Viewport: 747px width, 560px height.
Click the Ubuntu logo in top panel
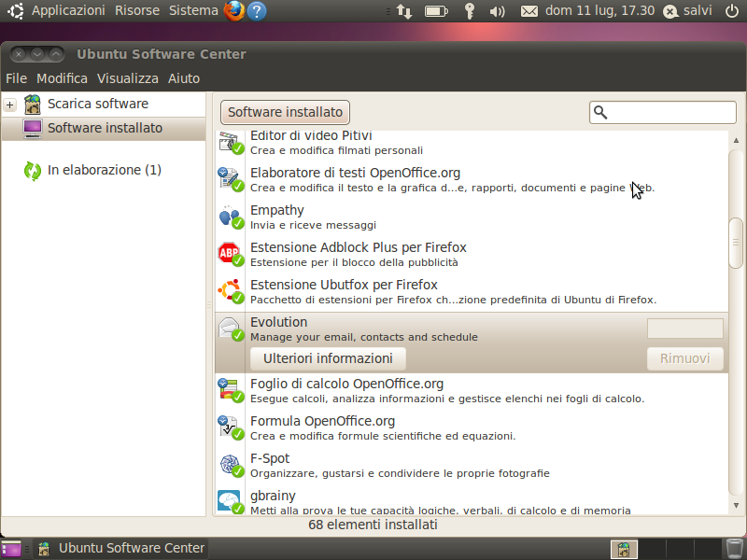(15, 11)
